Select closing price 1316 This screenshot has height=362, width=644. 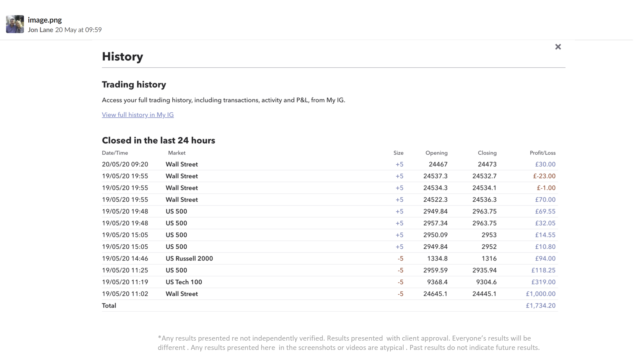(489, 258)
